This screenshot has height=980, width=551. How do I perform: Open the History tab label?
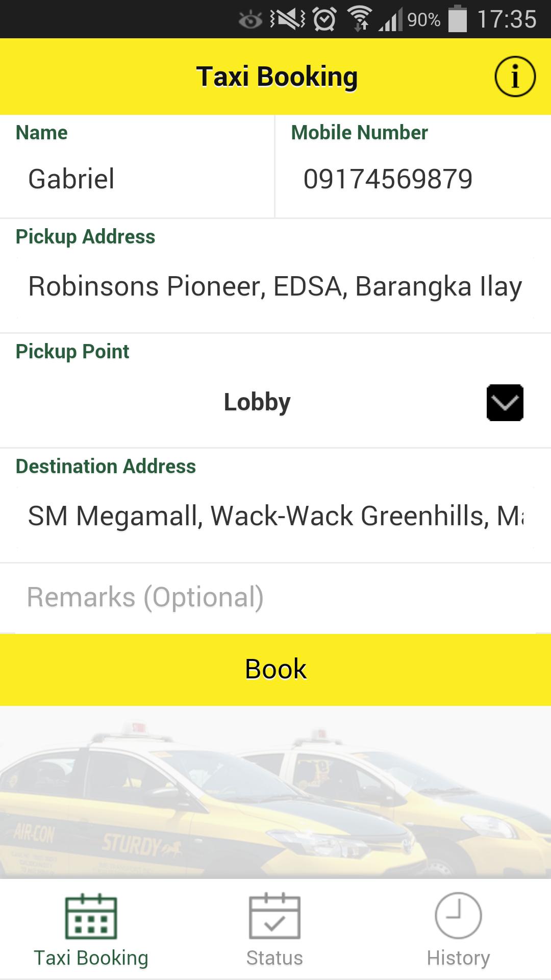click(458, 958)
